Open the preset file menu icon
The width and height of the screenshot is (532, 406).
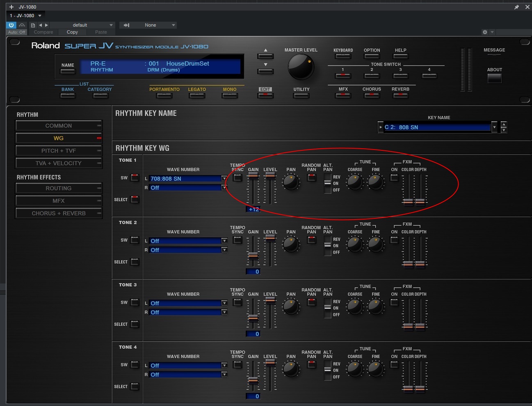click(x=33, y=25)
